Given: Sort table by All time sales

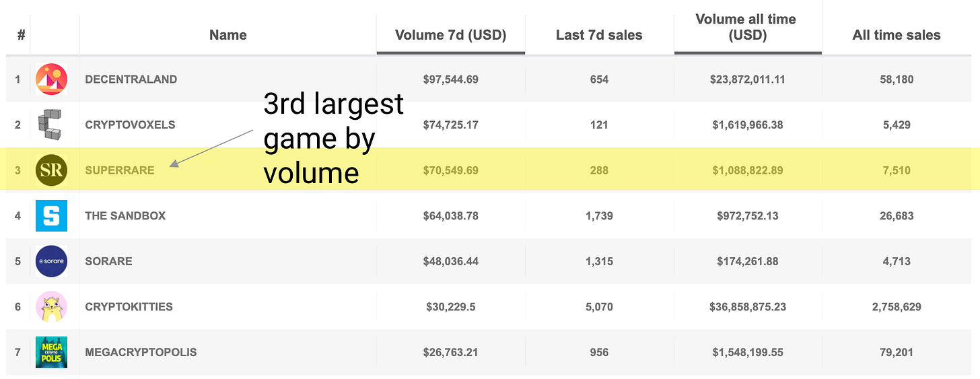Looking at the screenshot, I should pyautogui.click(x=897, y=35).
